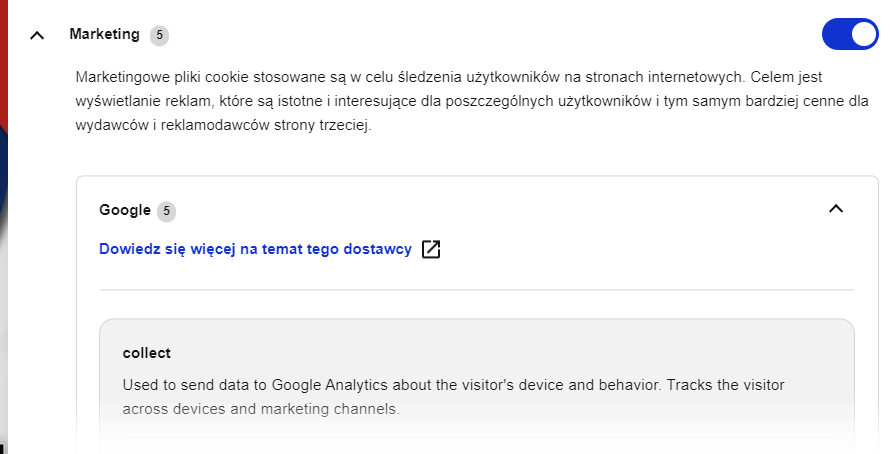This screenshot has width=892, height=454.
Task: Click the blue track of the Marketing switch
Action: [836, 34]
